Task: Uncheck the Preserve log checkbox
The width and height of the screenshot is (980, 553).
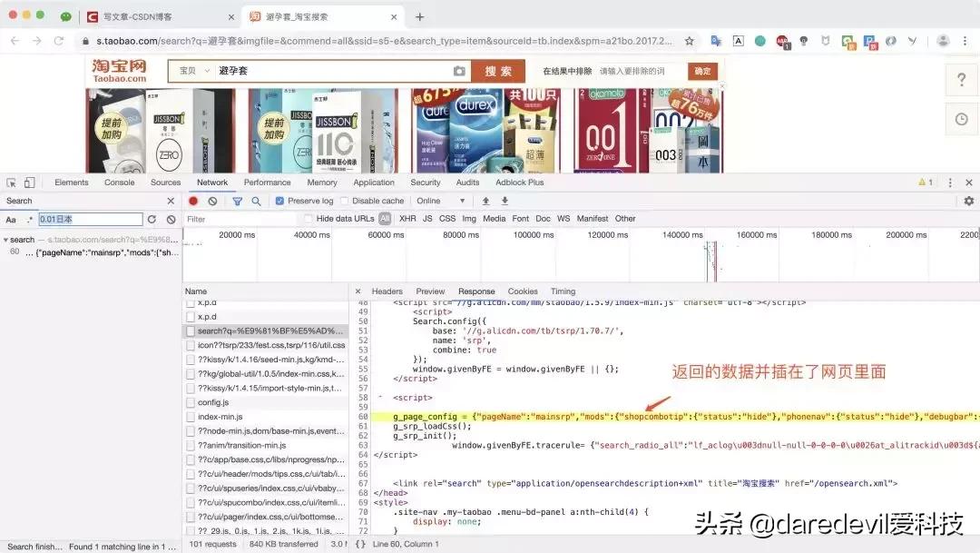Action: 279,201
